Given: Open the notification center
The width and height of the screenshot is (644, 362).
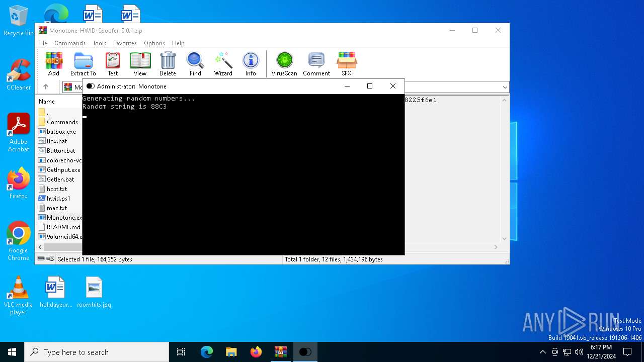Looking at the screenshot, I should click(x=627, y=352).
